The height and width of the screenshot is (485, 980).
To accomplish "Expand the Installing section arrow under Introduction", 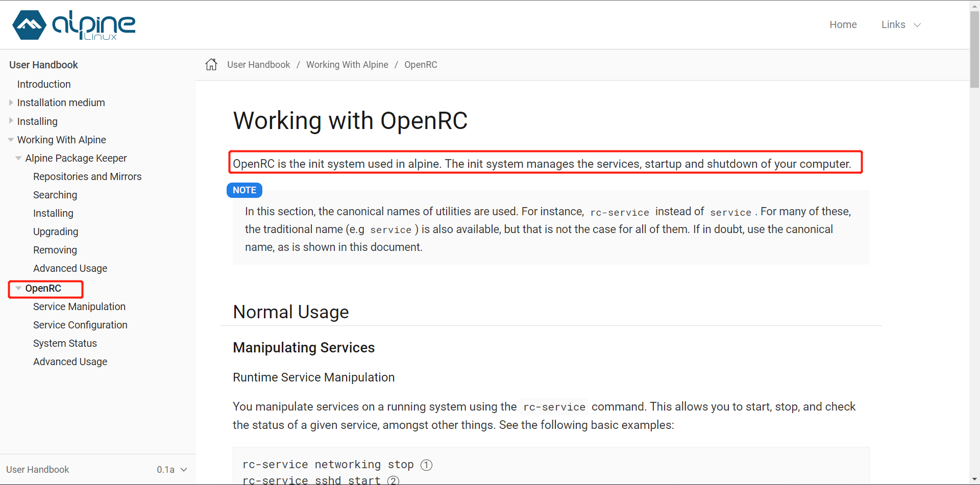I will [11, 121].
